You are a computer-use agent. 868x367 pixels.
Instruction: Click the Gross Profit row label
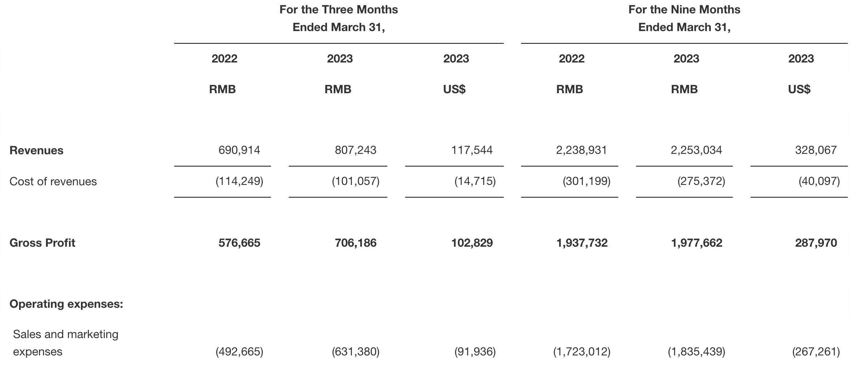42,243
